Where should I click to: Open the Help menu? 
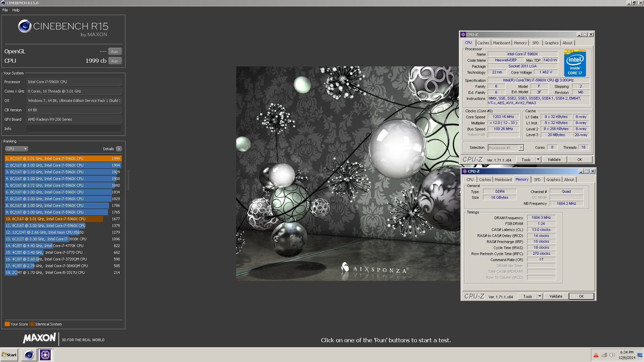pos(16,10)
